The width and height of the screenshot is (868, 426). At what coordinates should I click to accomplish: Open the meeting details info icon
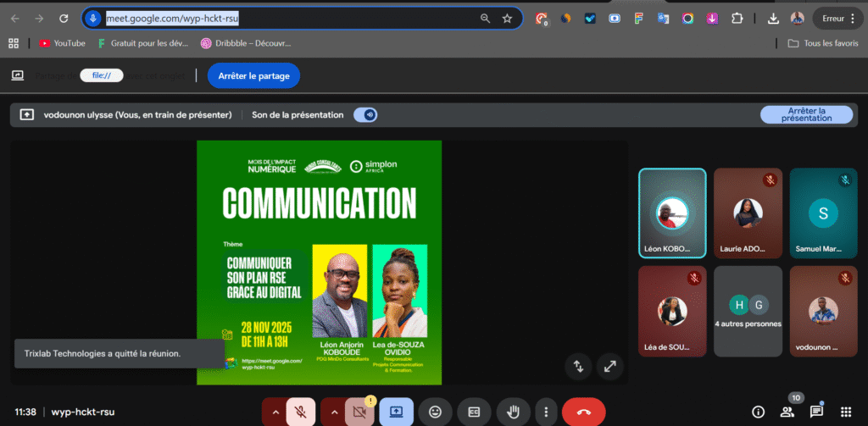pos(758,412)
